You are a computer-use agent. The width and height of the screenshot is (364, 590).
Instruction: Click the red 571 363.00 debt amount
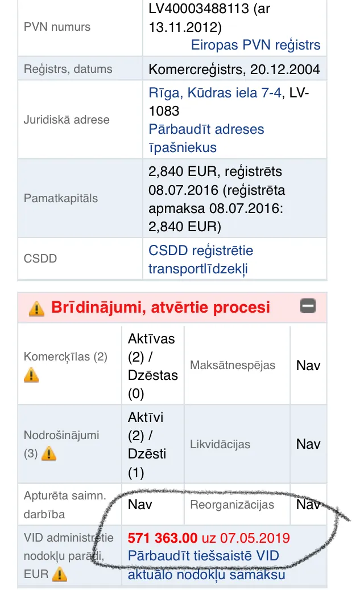(x=162, y=538)
